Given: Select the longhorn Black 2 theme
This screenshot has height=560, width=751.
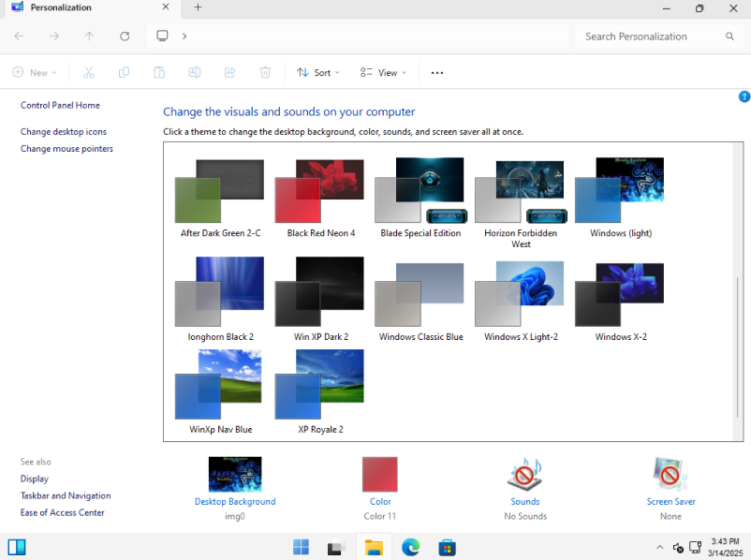Looking at the screenshot, I should click(220, 300).
